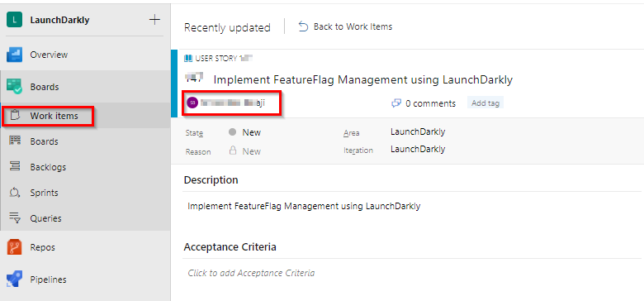The width and height of the screenshot is (644, 301).
Task: Click the Queries filter icon
Action: (x=15, y=218)
